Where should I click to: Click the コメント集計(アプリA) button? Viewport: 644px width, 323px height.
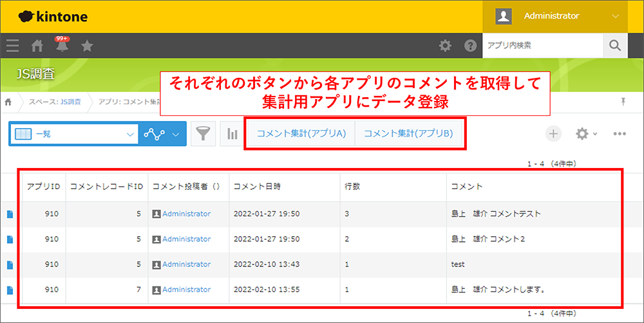click(301, 134)
